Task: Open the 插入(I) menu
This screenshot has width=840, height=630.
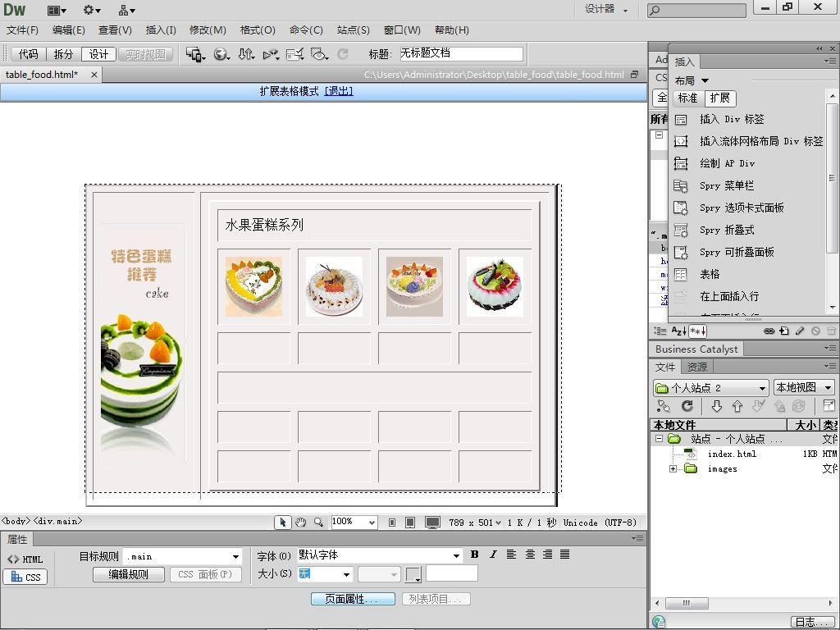Action: [161, 30]
